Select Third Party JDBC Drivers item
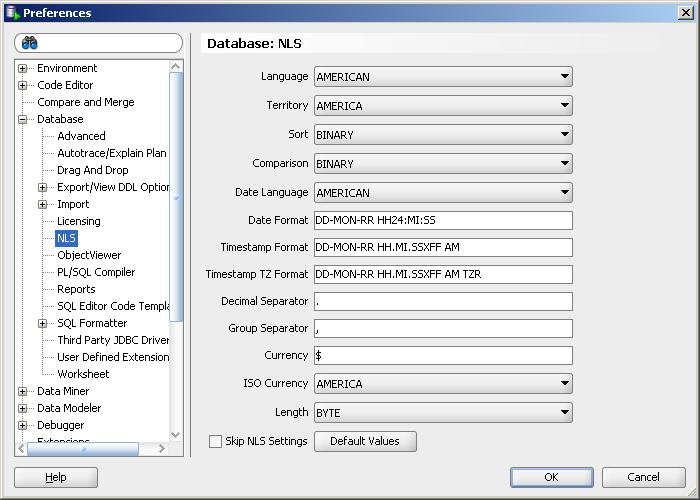700x500 pixels. pos(113,340)
